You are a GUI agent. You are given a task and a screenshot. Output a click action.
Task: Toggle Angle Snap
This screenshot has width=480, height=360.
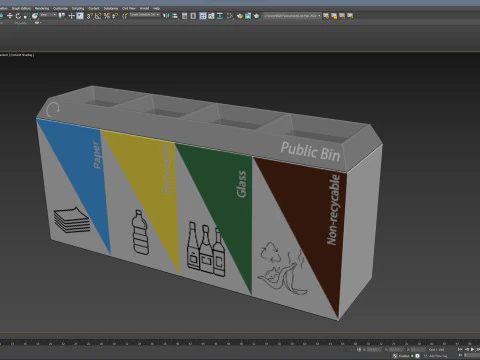(98, 16)
